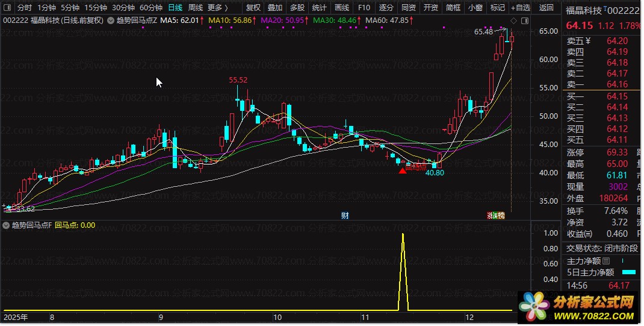Click the MA5: 62.01 value
Viewport: 644px width, 326px height.
tap(179, 20)
